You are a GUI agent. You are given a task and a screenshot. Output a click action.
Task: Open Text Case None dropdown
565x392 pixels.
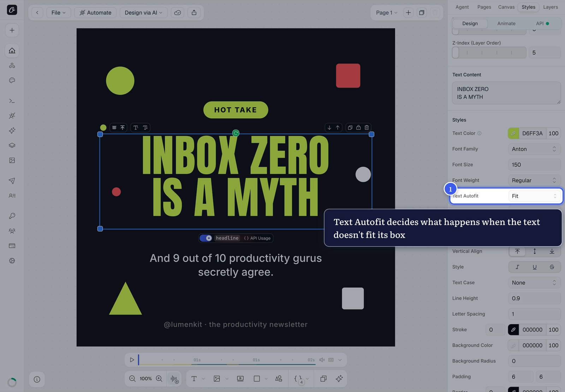pos(534,283)
